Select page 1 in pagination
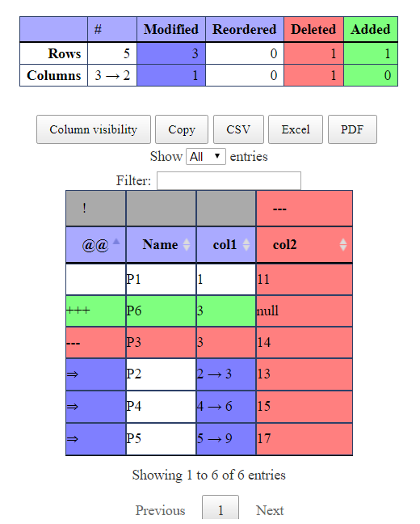Screen dimensions: 420x524 220,509
